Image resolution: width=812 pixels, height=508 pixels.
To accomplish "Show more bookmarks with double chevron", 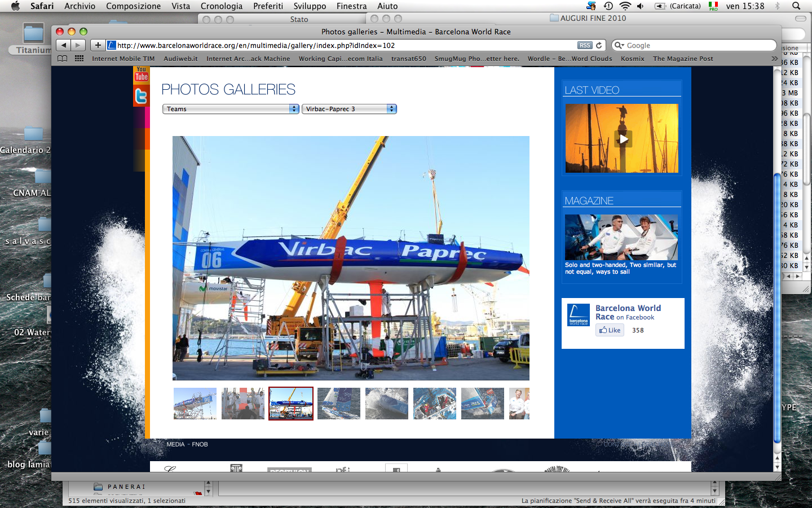I will click(x=774, y=58).
